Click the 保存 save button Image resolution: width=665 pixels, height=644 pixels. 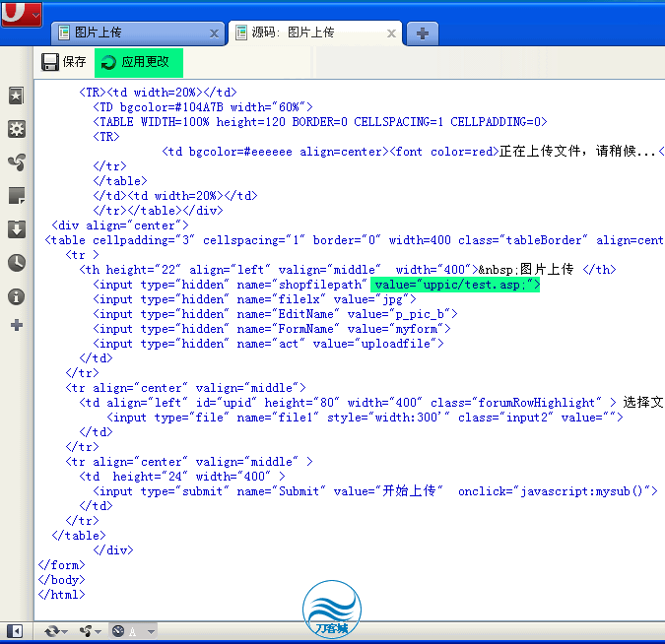(x=64, y=62)
